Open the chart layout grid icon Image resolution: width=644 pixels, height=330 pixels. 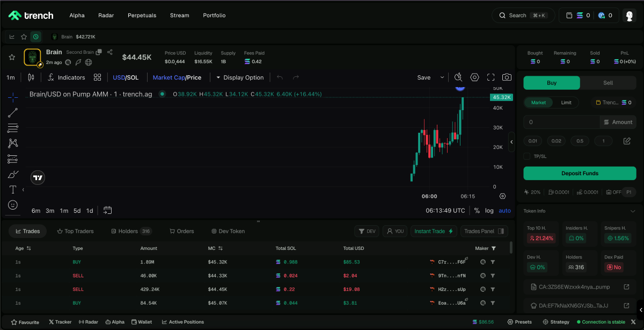[x=97, y=77]
